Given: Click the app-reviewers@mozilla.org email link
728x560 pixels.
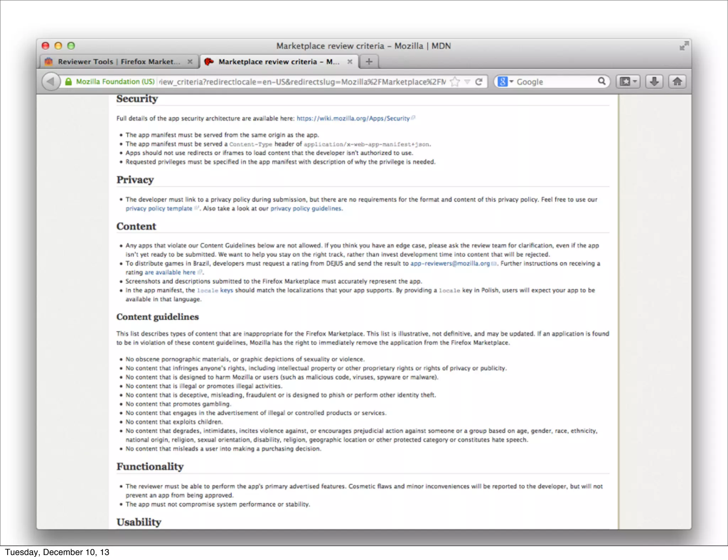Looking at the screenshot, I should [450, 263].
